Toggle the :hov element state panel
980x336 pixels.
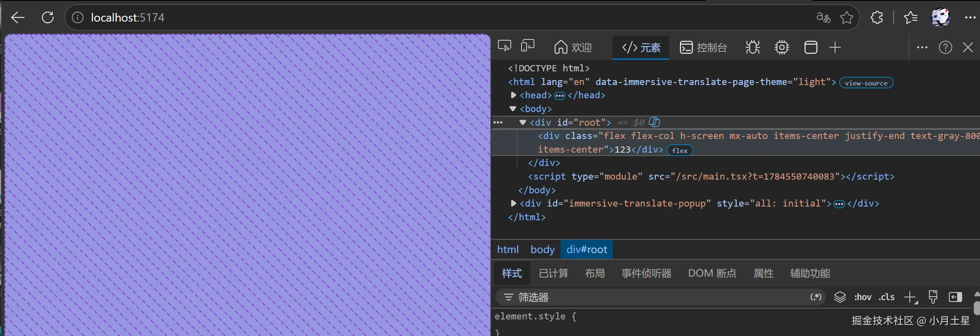click(x=863, y=297)
